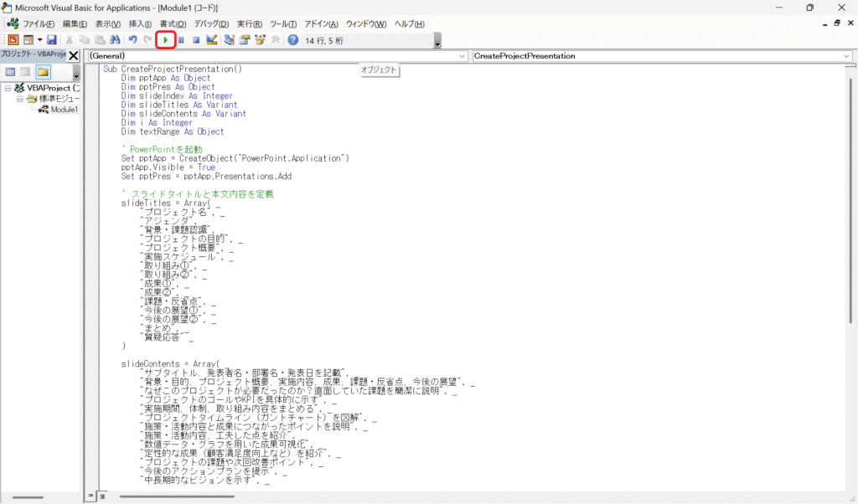Open the Object Browser icon
The height and width of the screenshot is (504, 858).
(260, 40)
